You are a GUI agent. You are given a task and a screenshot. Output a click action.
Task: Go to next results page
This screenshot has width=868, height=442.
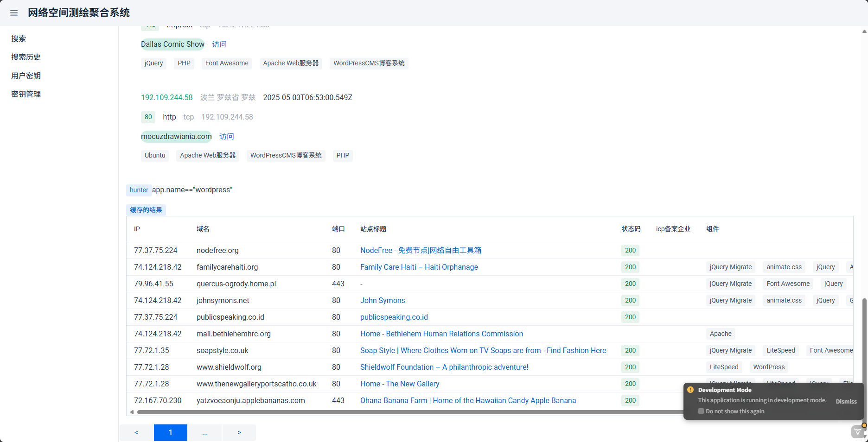pos(239,432)
